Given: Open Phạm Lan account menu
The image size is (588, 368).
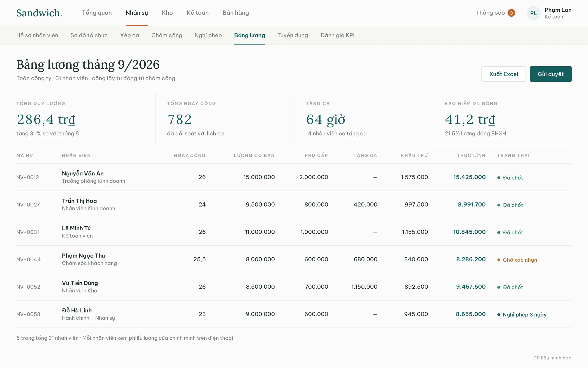Looking at the screenshot, I should 558,13.
